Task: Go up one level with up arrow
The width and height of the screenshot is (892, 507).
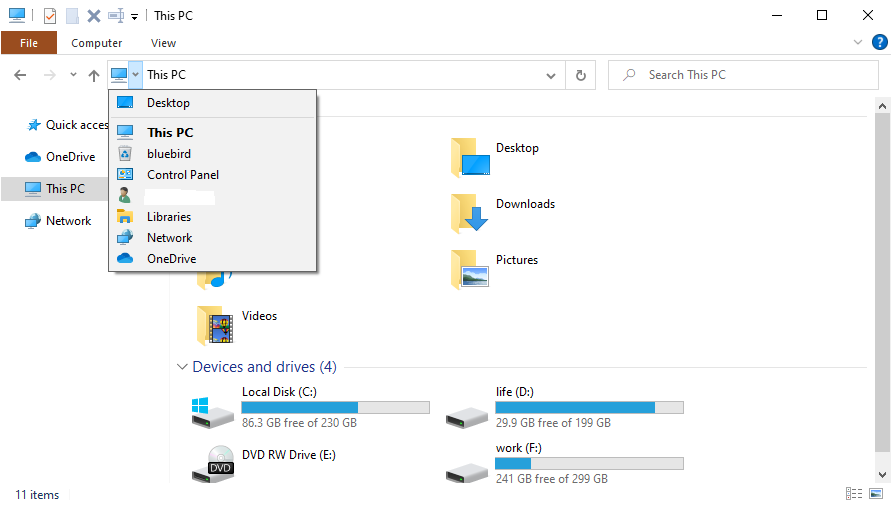Action: click(94, 75)
